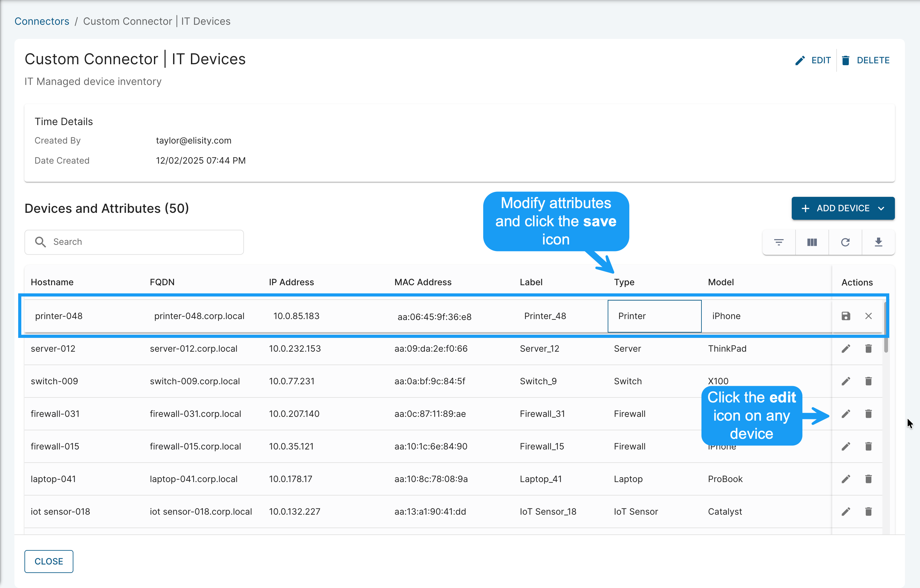Select the laptop-041.corp.local FQDN cell
The width and height of the screenshot is (920, 588).
pyautogui.click(x=194, y=479)
